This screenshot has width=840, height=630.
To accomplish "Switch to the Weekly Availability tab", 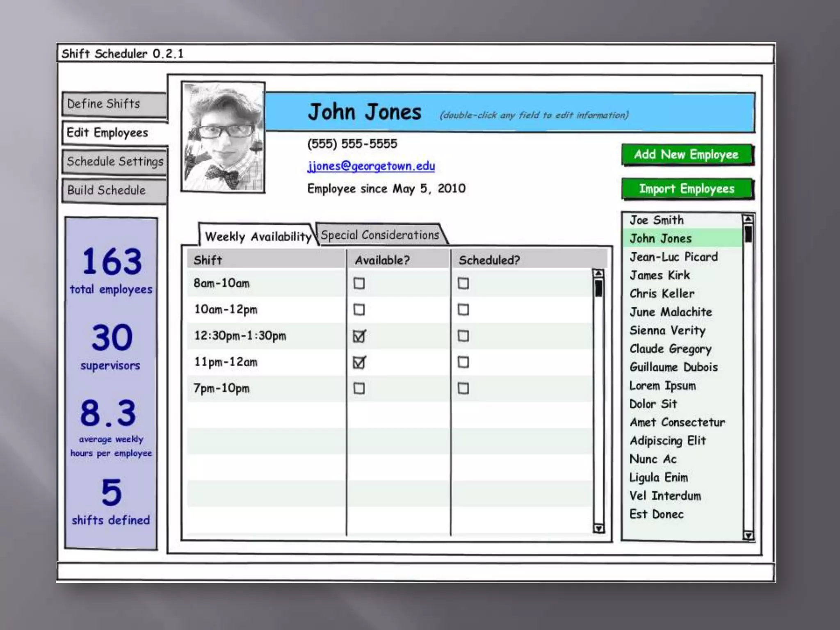I will point(258,236).
